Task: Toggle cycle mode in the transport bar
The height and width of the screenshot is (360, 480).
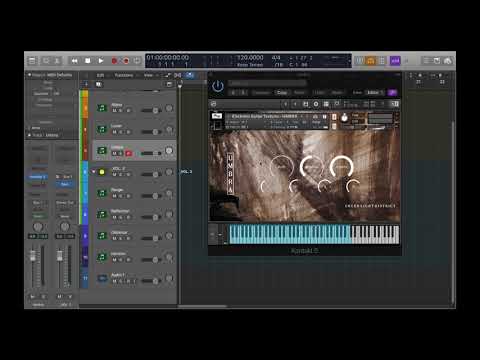Action: click(x=137, y=61)
